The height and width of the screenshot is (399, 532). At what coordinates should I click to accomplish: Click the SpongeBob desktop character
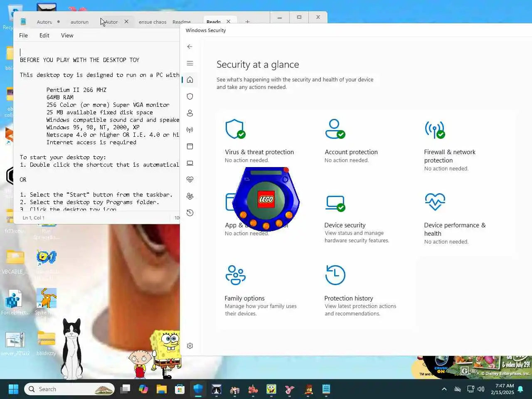pyautogui.click(x=166, y=353)
